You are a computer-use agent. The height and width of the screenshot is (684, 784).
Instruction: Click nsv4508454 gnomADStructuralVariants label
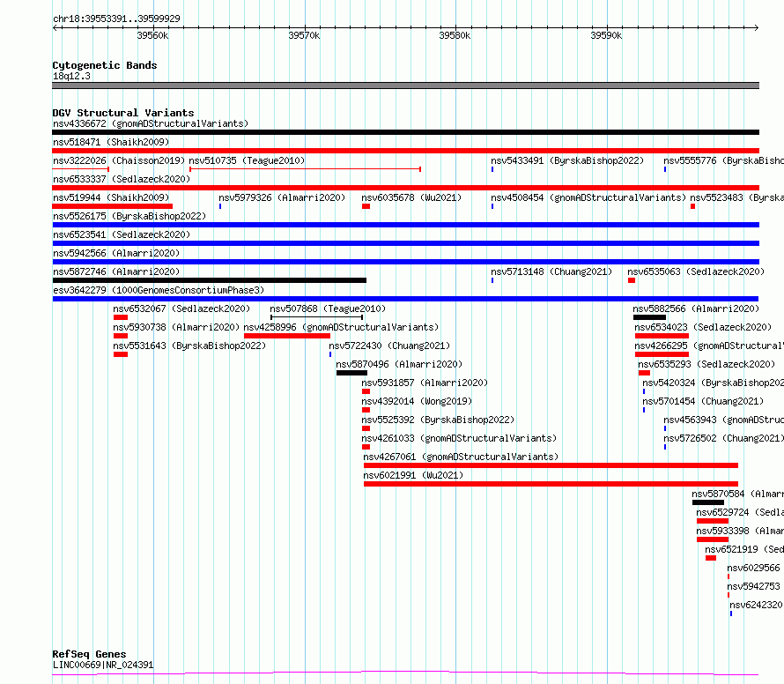point(588,197)
